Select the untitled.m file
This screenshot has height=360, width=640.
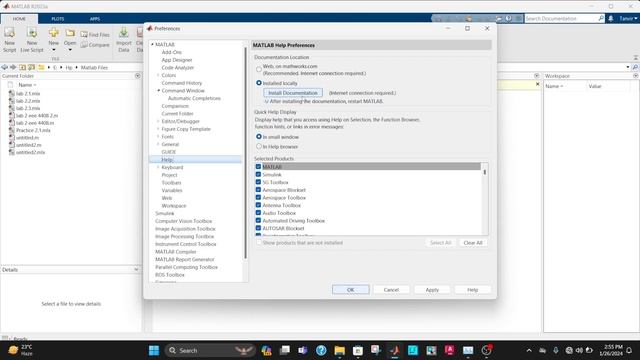[x=27, y=138]
